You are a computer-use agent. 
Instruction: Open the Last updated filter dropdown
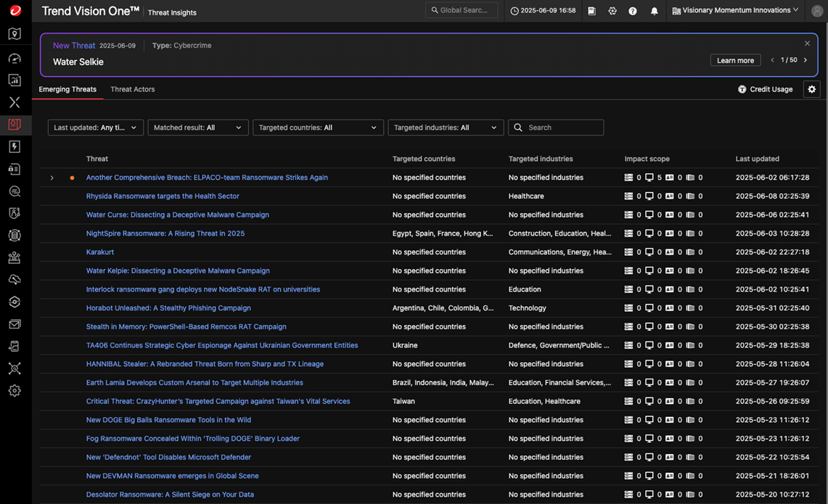[x=96, y=128]
